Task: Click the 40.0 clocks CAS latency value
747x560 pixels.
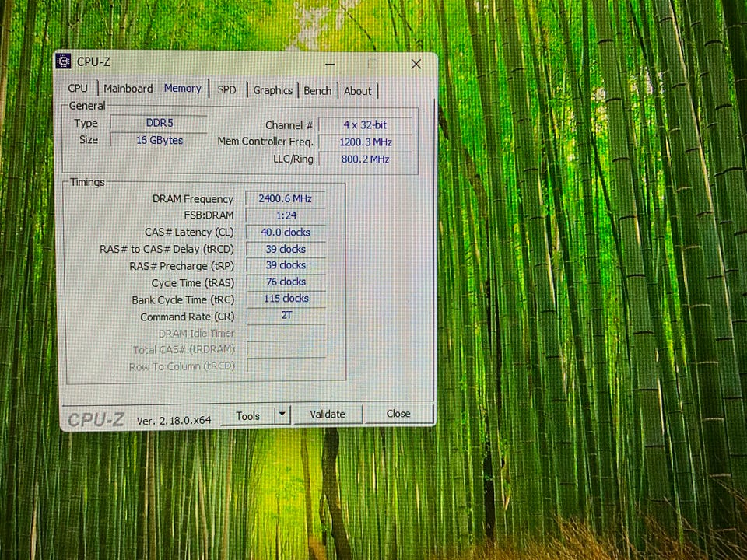Action: coord(286,232)
